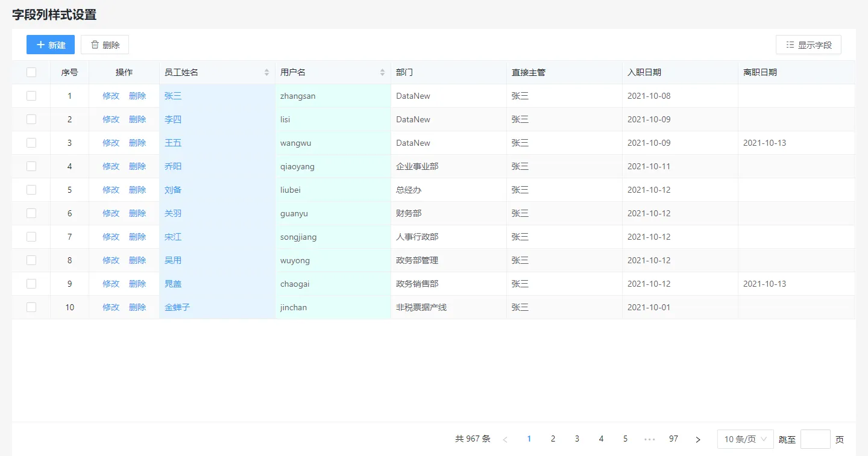Switch to page 2
Screen dimensions: 868x456
[553, 439]
